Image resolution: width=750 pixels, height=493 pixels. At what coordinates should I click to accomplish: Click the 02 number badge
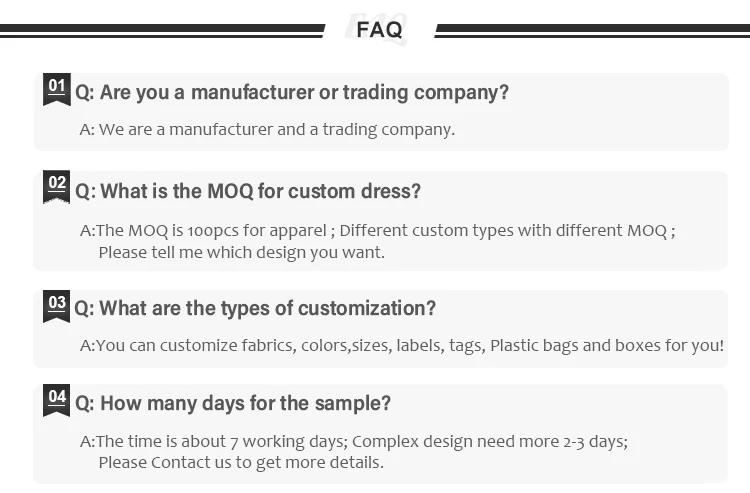57,186
